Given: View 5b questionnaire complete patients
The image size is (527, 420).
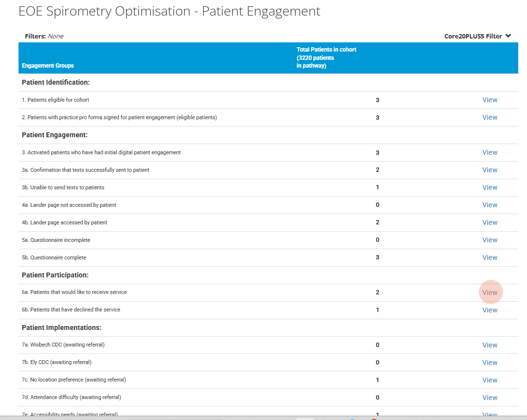Looking at the screenshot, I should point(489,257).
